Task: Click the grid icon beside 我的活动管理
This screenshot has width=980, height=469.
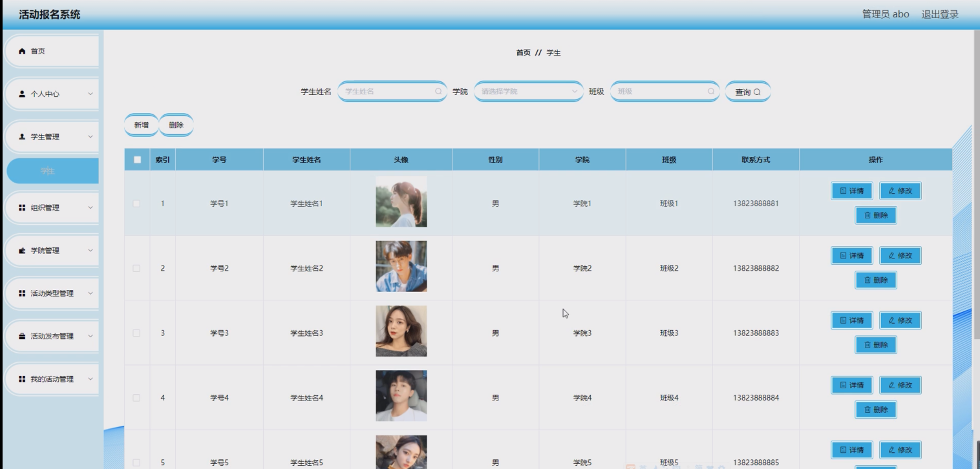Action: click(x=22, y=379)
